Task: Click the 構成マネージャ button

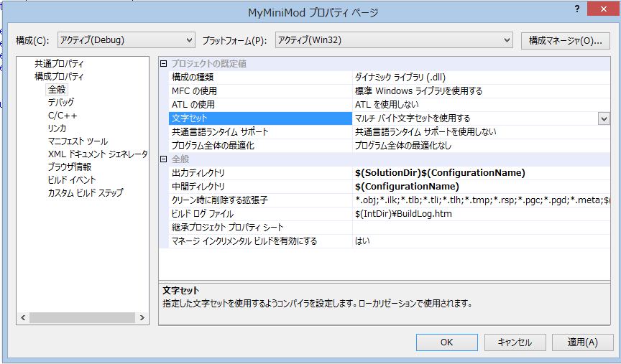Action: 565,40
